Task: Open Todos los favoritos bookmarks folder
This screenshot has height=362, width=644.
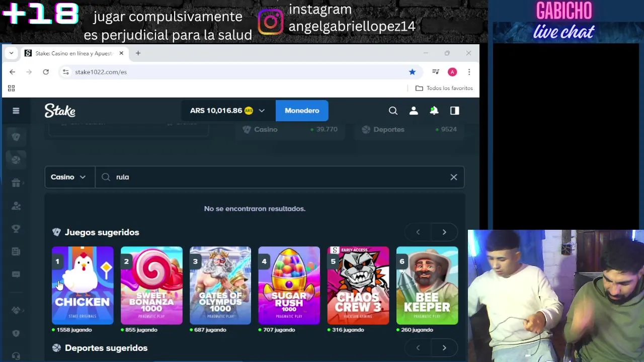Action: point(444,88)
